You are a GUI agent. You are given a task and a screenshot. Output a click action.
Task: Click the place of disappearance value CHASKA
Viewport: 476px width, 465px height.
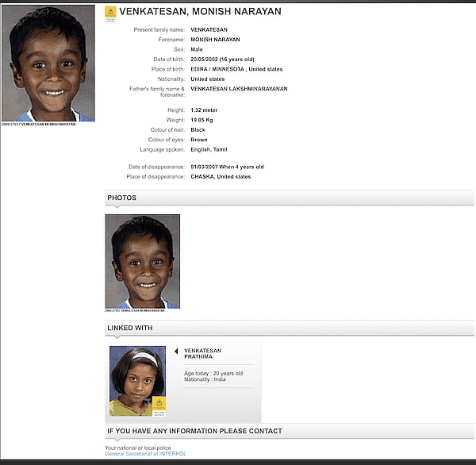221,176
